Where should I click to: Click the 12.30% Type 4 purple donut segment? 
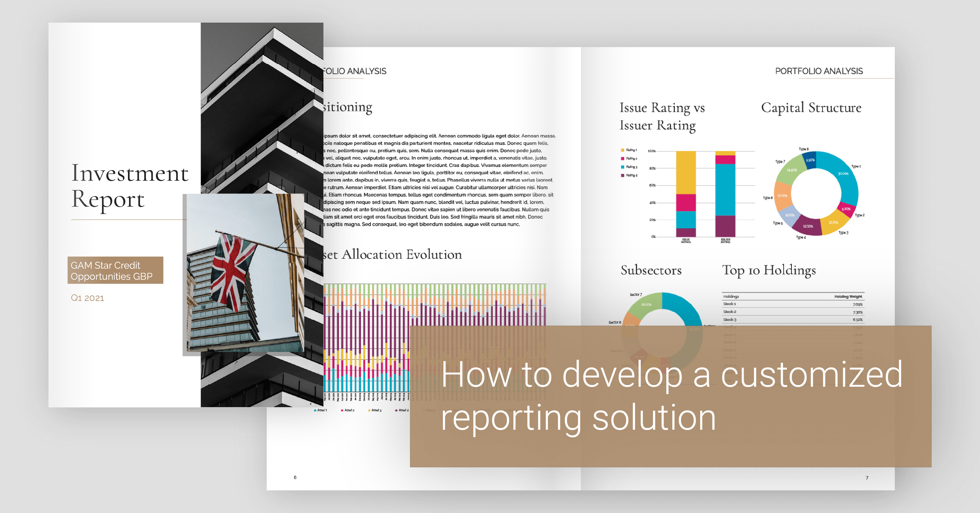(807, 226)
